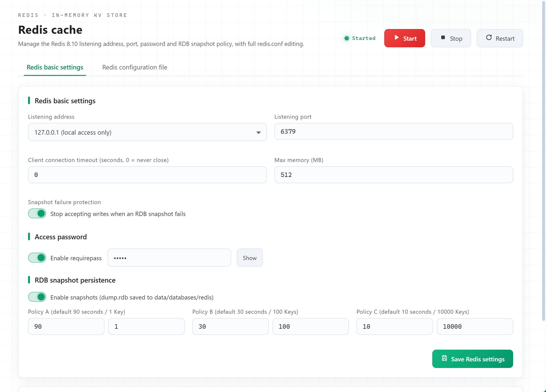Click the 'Started' status text
546x392 pixels.
[364, 38]
